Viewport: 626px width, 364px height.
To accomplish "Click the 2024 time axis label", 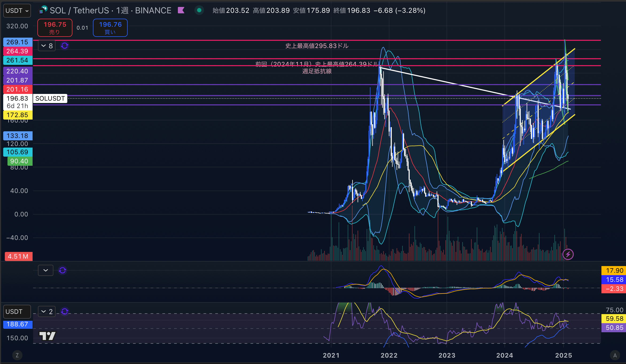I will coord(505,355).
